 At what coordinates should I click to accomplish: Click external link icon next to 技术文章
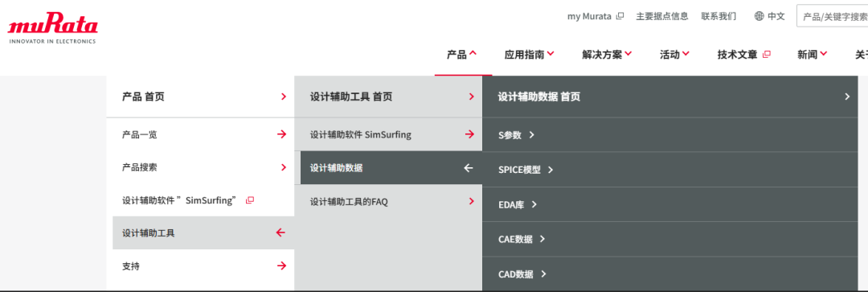pyautogui.click(x=766, y=55)
